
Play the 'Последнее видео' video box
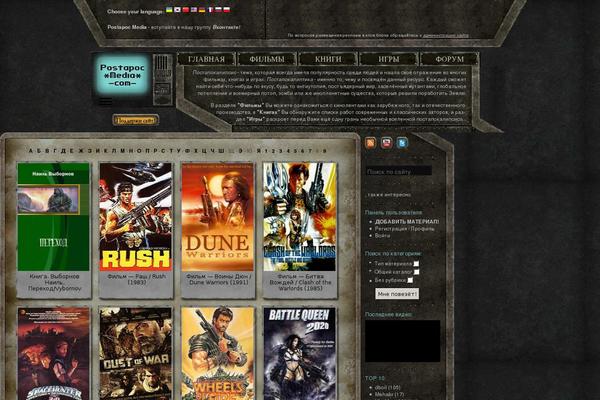tap(403, 341)
